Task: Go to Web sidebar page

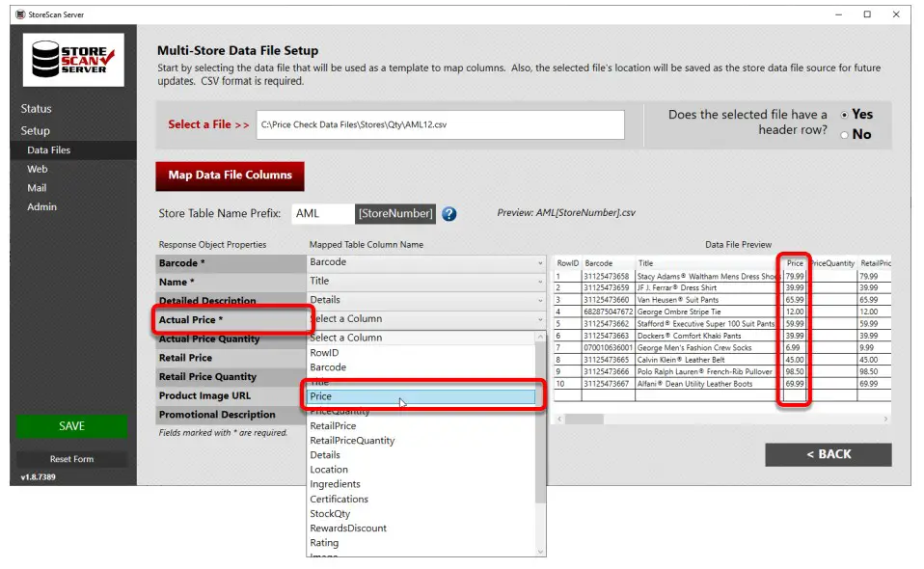Action: point(37,169)
